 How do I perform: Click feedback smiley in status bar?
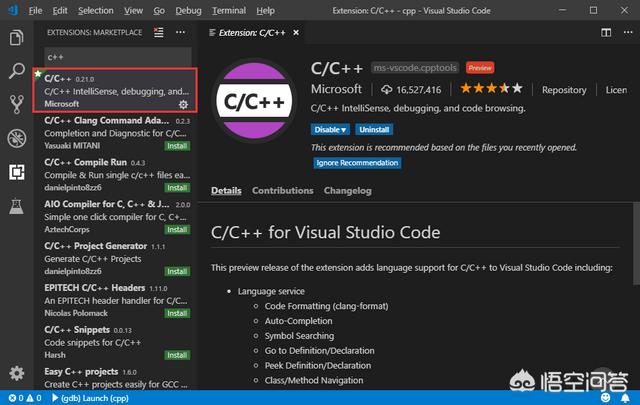[606, 397]
